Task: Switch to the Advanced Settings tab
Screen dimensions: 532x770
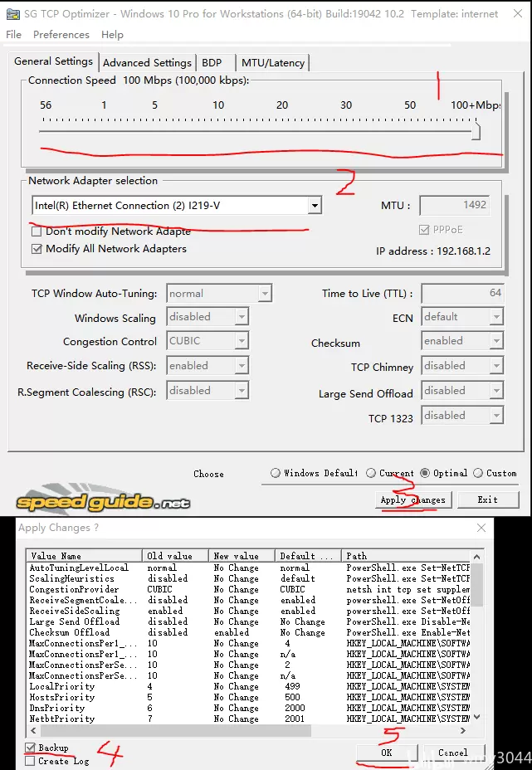Action: [x=147, y=63]
